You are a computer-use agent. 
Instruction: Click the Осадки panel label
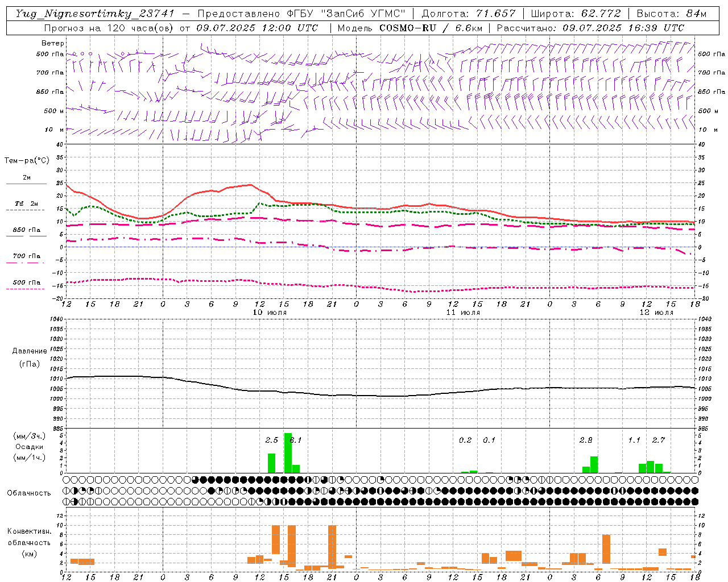click(x=30, y=447)
